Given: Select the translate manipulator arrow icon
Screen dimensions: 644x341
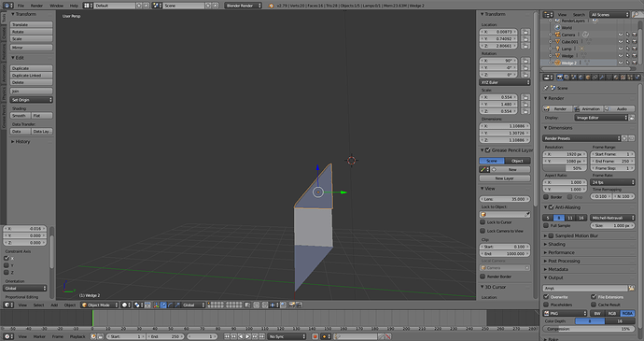Looking at the screenshot, I should tap(163, 305).
